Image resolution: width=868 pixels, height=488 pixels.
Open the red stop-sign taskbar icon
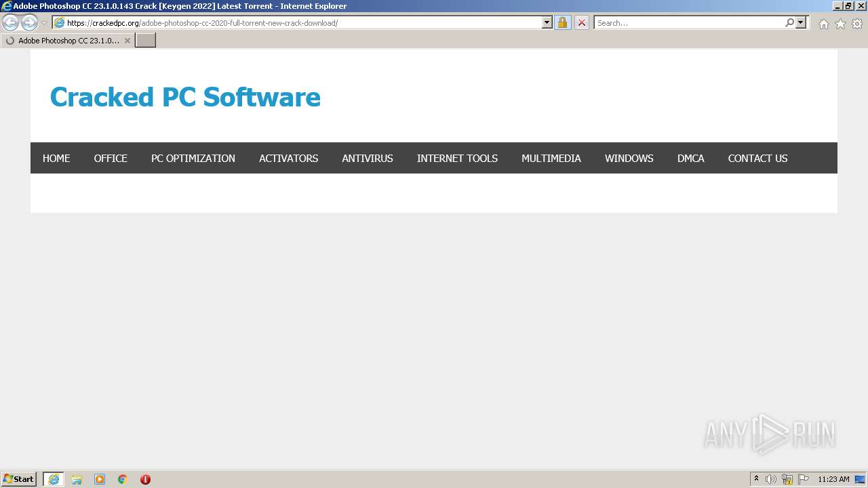point(145,479)
